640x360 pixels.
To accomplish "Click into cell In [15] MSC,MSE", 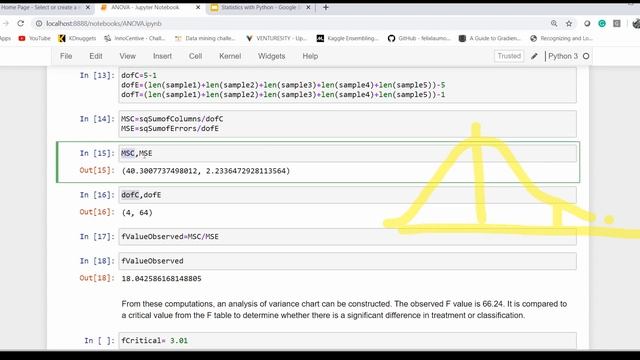I will tap(347, 153).
